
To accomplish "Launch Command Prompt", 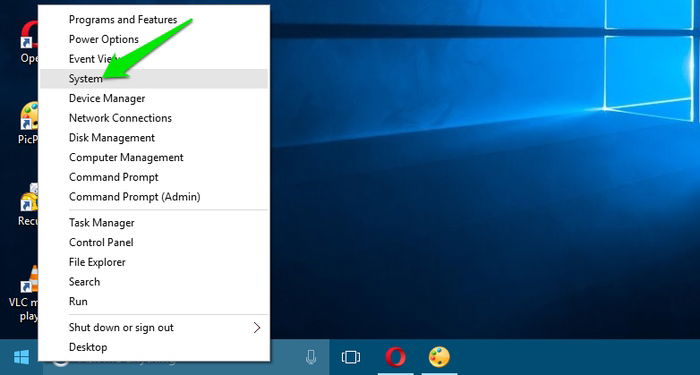I will click(x=154, y=177).
